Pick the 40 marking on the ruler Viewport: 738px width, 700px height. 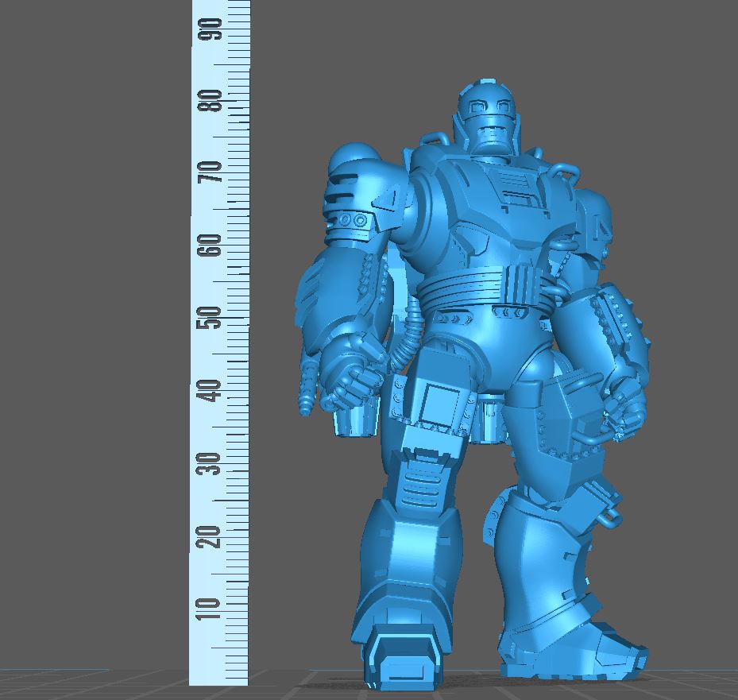pyautogui.click(x=212, y=391)
